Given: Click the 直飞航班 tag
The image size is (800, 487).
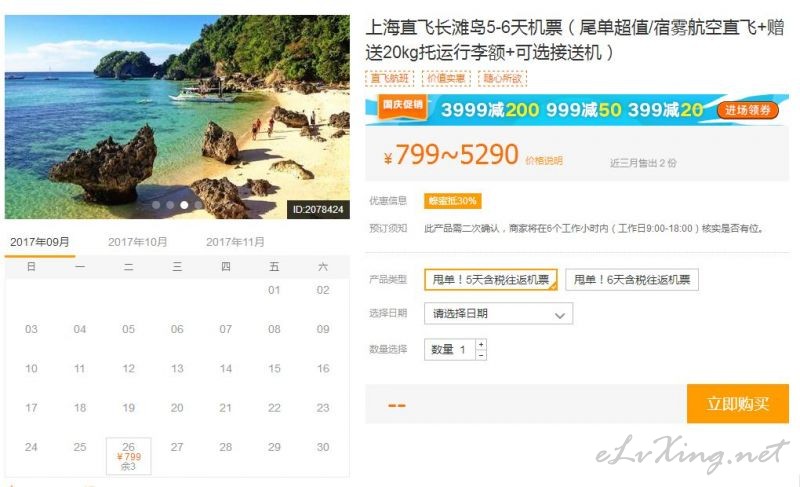Looking at the screenshot, I should pos(389,79).
